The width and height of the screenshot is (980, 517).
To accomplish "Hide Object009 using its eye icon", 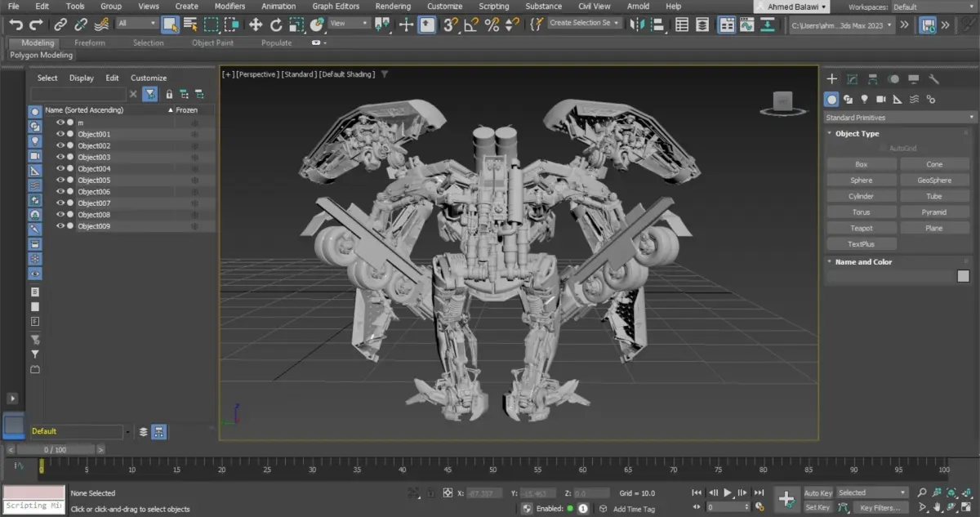I will (60, 225).
